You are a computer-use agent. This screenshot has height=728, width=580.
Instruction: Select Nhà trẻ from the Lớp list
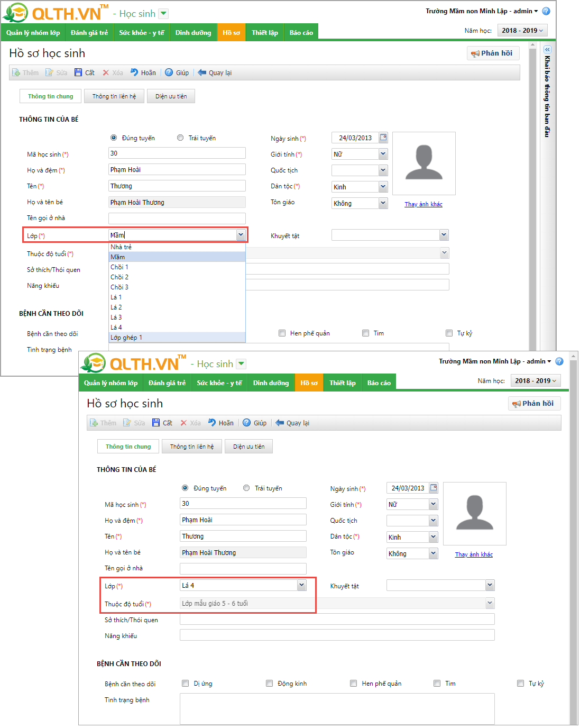click(177, 247)
